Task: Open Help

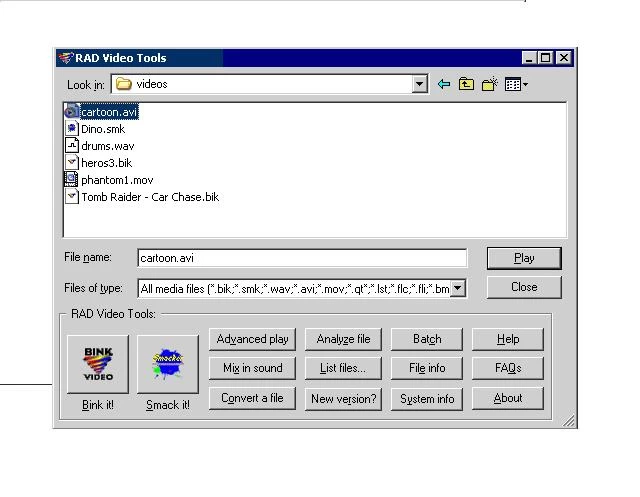Action: tap(508, 339)
